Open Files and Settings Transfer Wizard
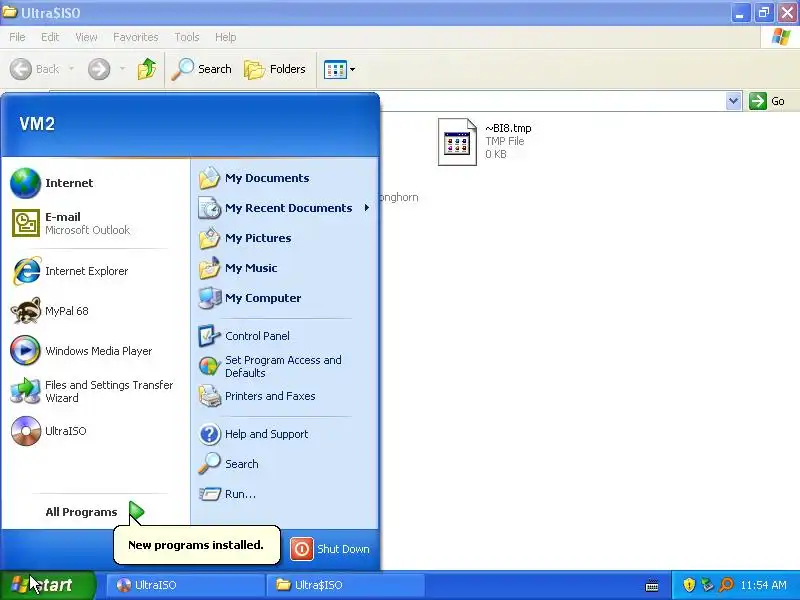The height and width of the screenshot is (600, 800). tap(96, 391)
